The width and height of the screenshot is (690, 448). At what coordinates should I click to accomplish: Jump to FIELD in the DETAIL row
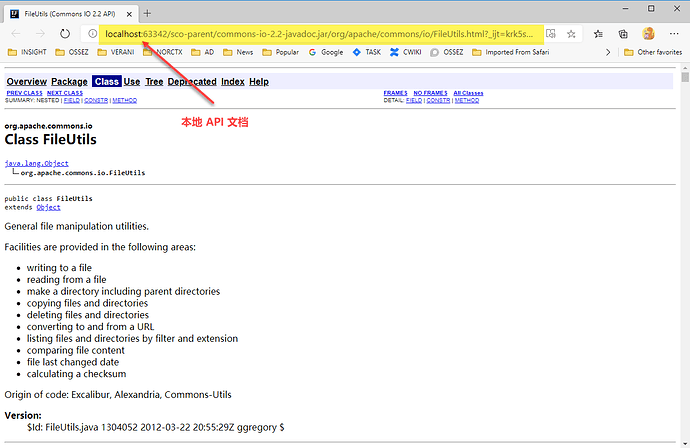(414, 100)
